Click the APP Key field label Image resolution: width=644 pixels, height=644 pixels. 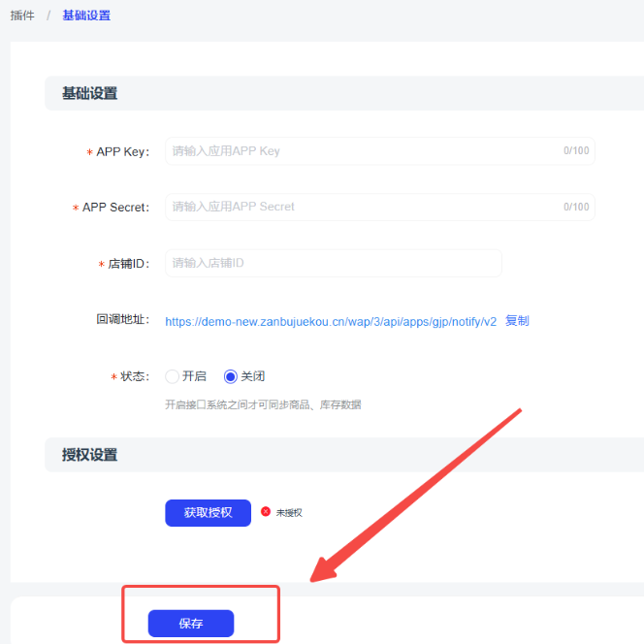click(x=122, y=152)
